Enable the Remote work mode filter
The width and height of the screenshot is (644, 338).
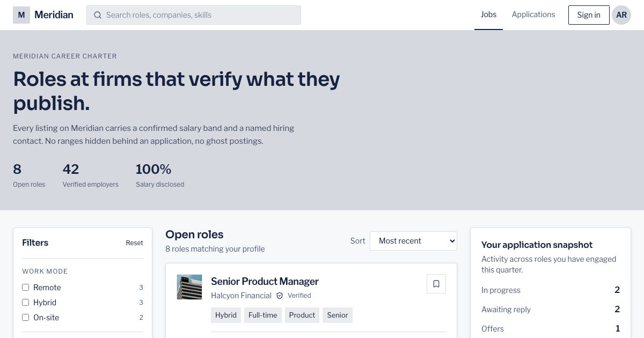pyautogui.click(x=25, y=288)
